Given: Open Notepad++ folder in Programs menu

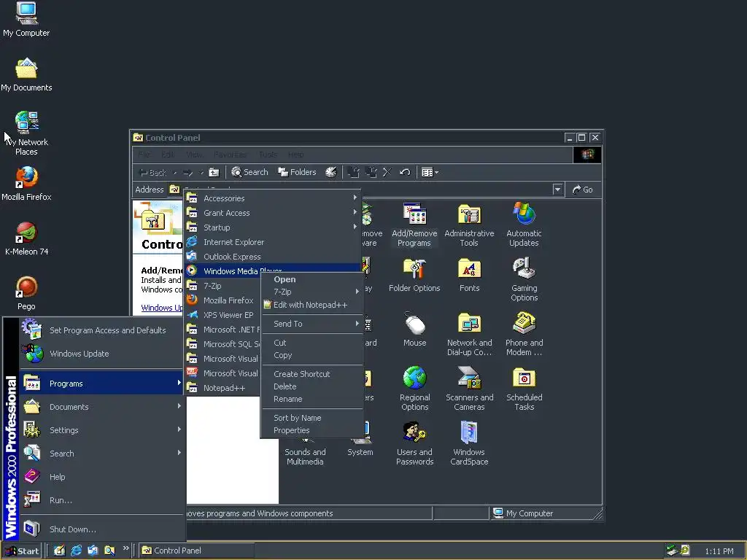Looking at the screenshot, I should [x=223, y=388].
